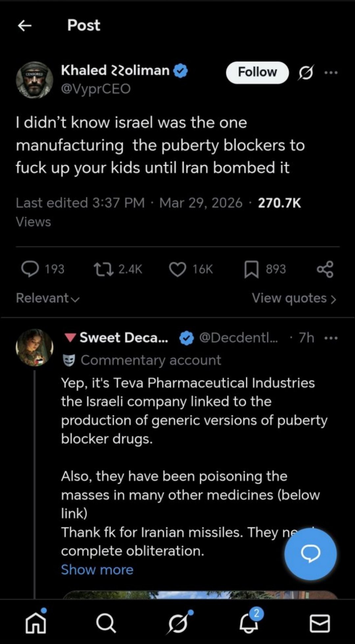
Task: Repost the post using the 2.4K icon
Action: 104,269
